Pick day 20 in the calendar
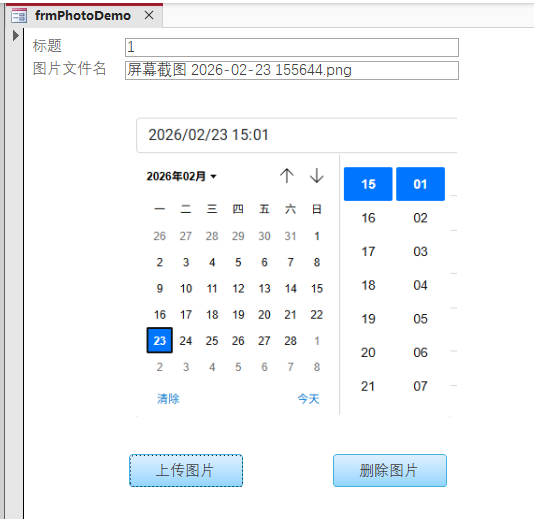The width and height of the screenshot is (534, 519). click(x=264, y=315)
